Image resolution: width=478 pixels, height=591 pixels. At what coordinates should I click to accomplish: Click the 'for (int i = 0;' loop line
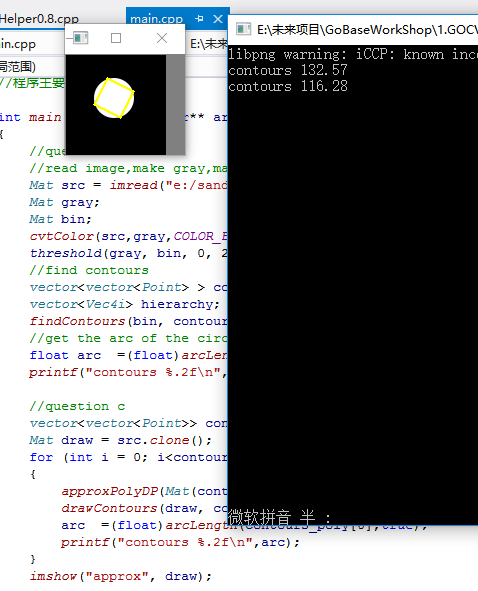[x=128, y=457]
